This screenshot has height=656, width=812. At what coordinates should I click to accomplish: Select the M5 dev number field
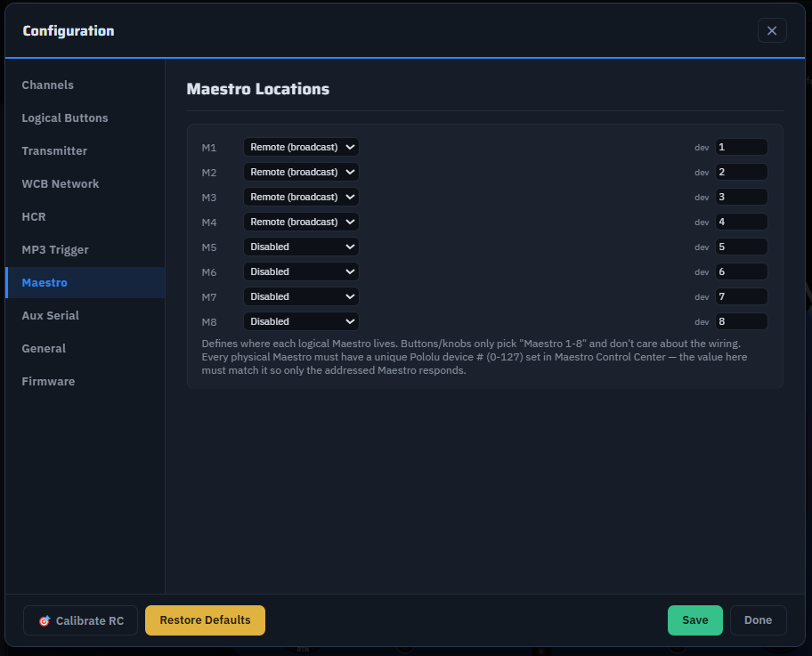[x=741, y=247]
